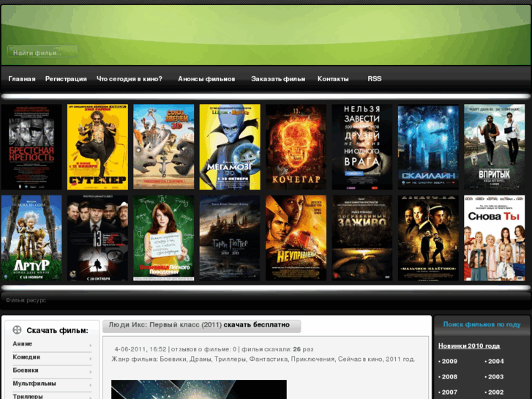532x399 pixels.
Task: Click the 'Поиск фильмов по году' heading
Action: pos(482,324)
